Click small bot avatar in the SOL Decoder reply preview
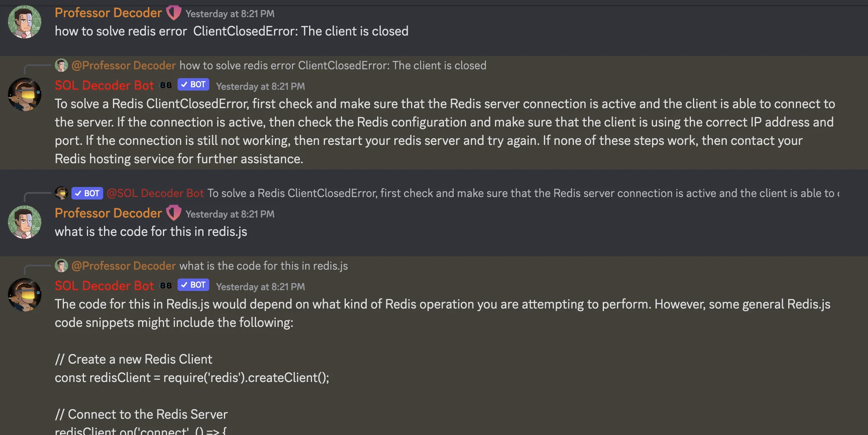 61,193
